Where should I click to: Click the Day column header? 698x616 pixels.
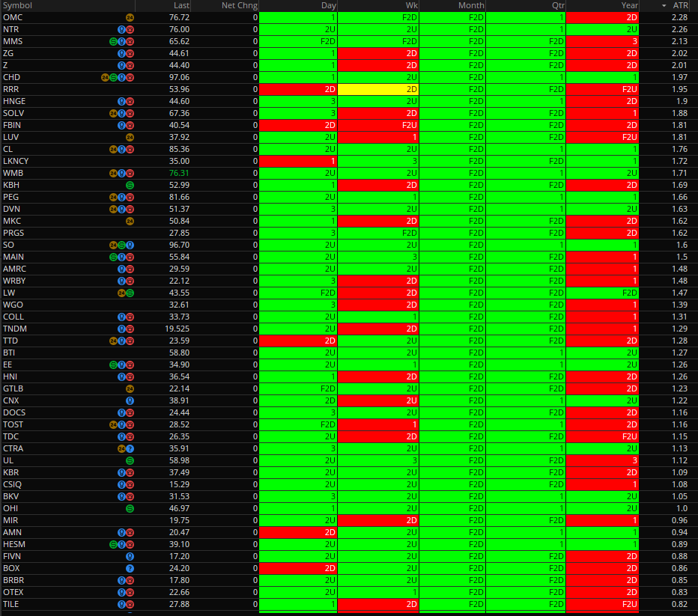pyautogui.click(x=329, y=6)
